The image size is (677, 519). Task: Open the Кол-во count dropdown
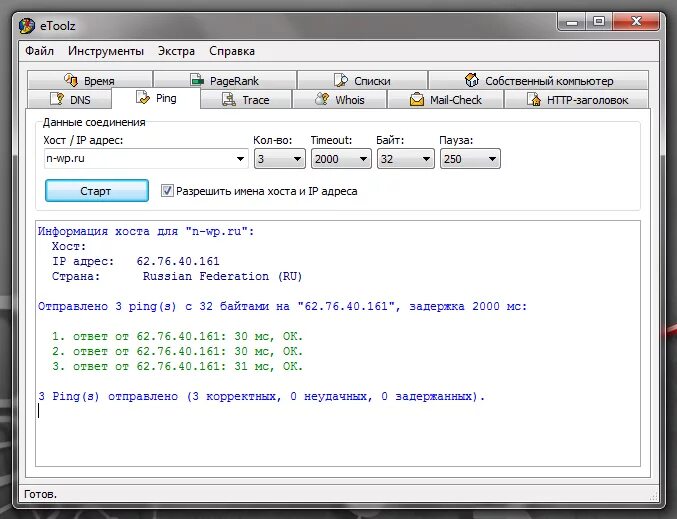pos(279,159)
